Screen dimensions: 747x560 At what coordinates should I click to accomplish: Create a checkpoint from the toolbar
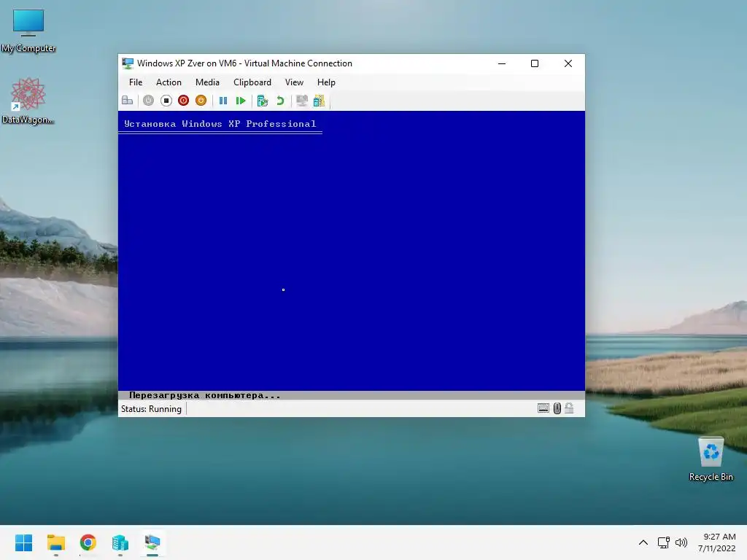pos(263,101)
